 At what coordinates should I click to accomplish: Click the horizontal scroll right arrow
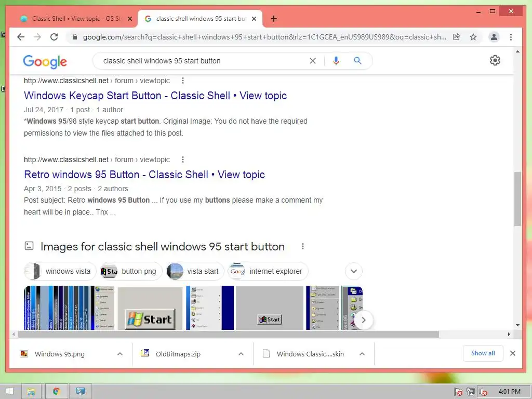509,334
